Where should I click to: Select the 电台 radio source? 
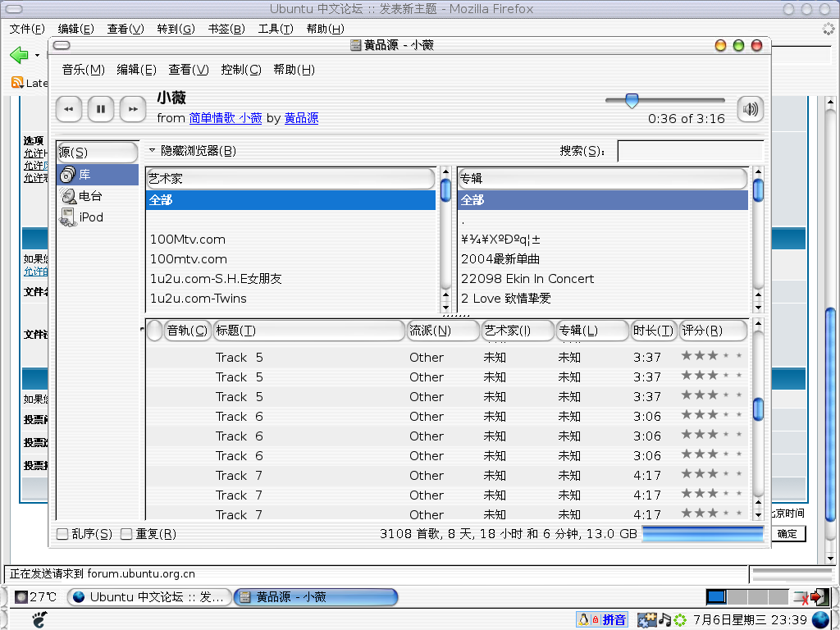click(x=98, y=196)
